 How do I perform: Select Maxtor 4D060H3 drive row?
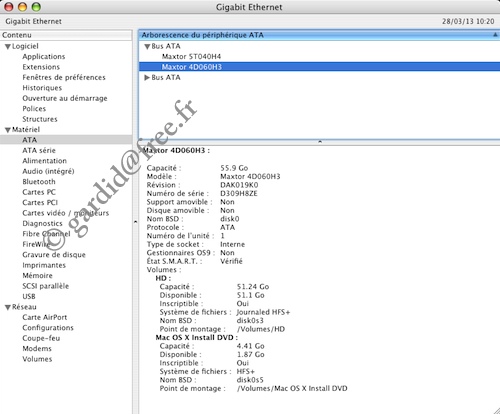[319, 67]
